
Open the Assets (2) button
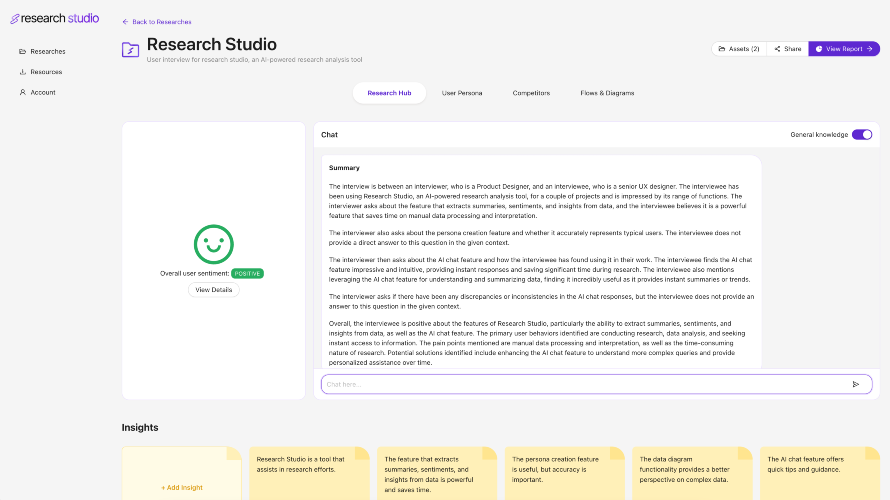(739, 49)
